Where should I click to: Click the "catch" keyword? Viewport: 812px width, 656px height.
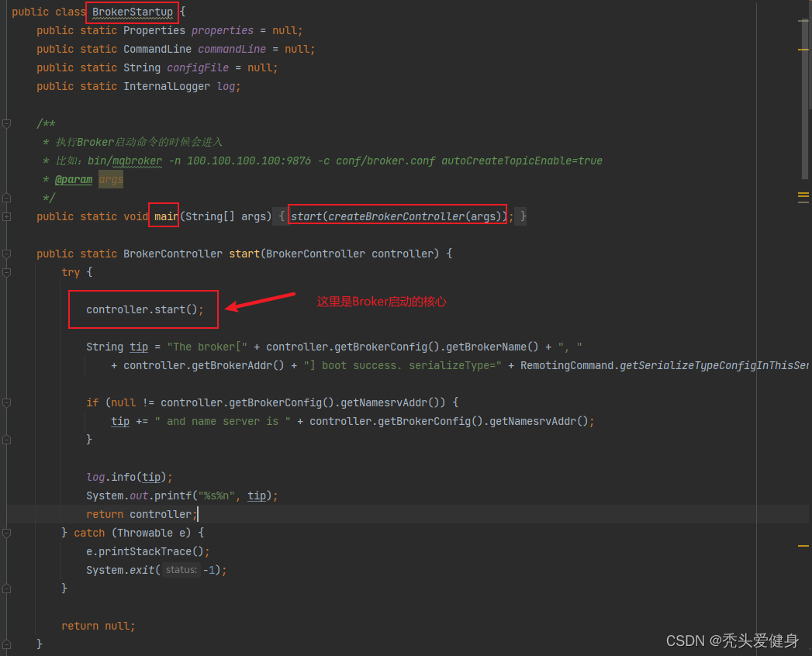click(89, 533)
